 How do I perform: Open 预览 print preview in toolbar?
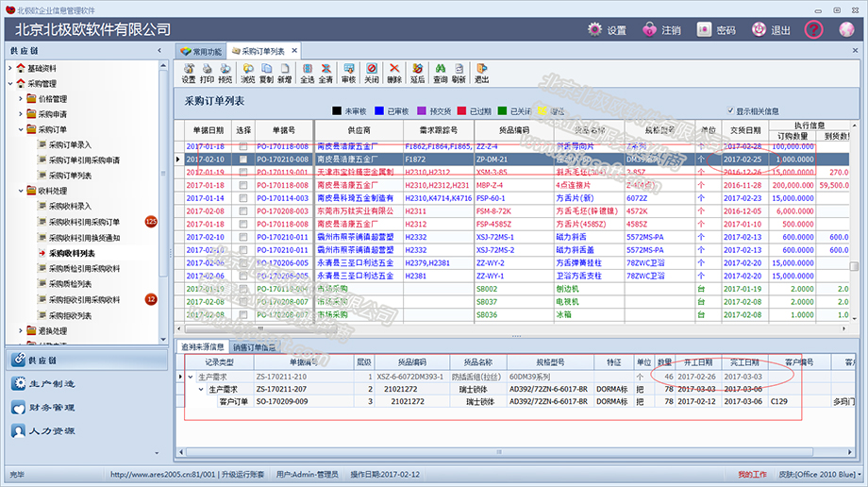(225, 73)
